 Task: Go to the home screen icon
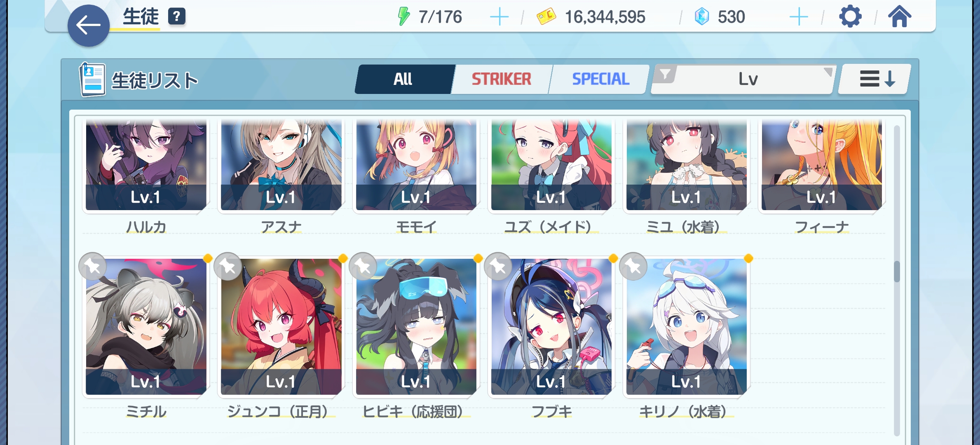pos(899,17)
